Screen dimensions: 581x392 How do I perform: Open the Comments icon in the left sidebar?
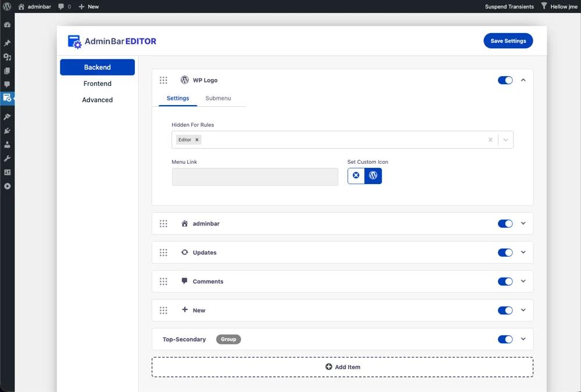click(x=8, y=85)
